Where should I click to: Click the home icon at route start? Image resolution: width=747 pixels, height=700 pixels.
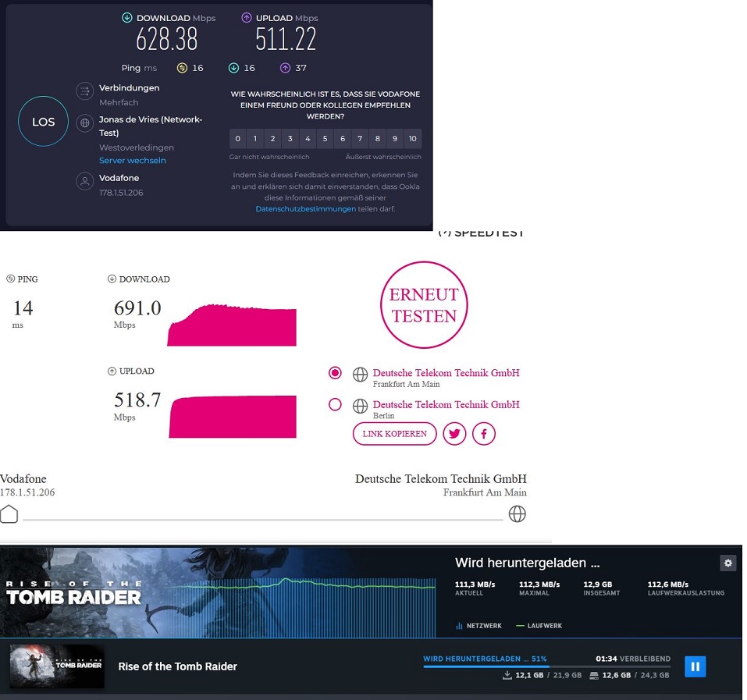click(x=9, y=513)
